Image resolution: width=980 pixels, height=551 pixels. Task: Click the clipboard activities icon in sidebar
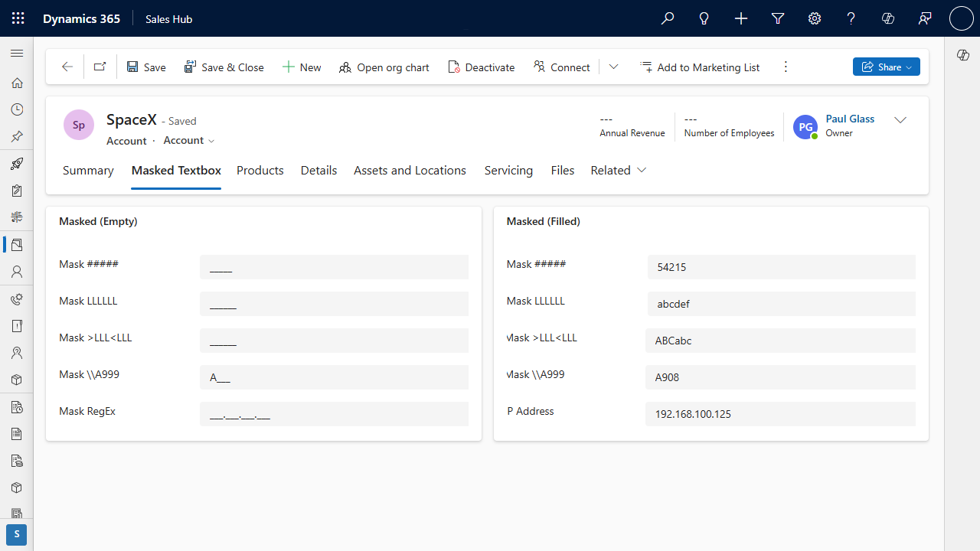click(17, 191)
